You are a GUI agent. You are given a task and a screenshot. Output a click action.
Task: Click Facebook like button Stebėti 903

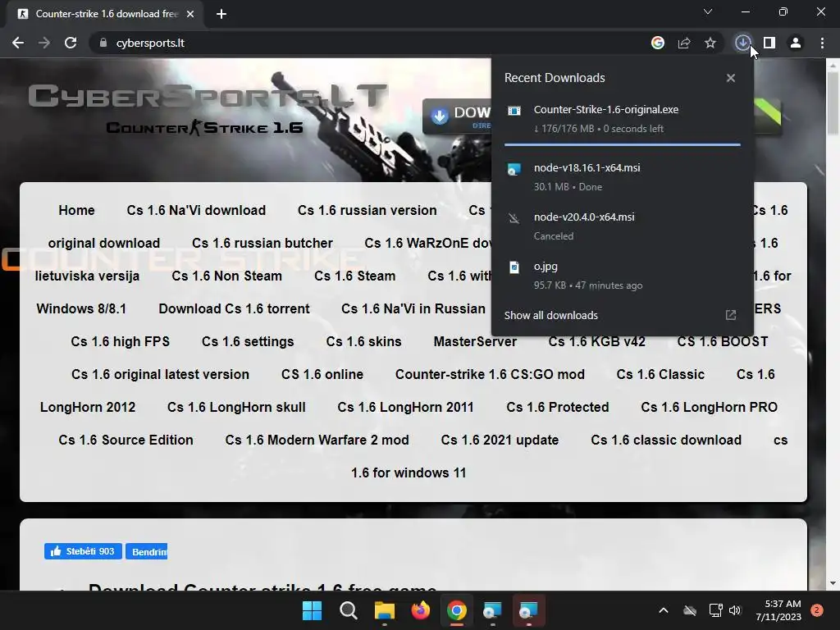coord(83,551)
